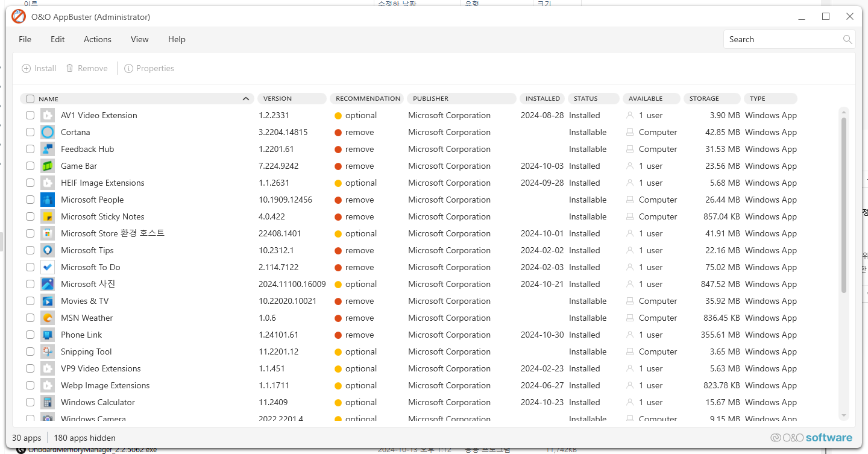Screen dimensions: 868x454
Task: Sort by the Storage column header
Action: pyautogui.click(x=712, y=98)
